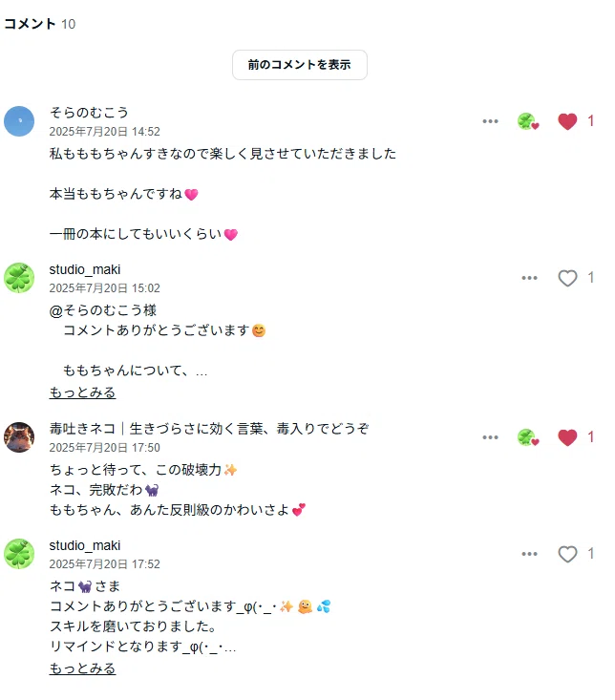Expand もっとみる under studio_maki's 15:02 reply
The height and width of the screenshot is (700, 615).
(x=82, y=392)
